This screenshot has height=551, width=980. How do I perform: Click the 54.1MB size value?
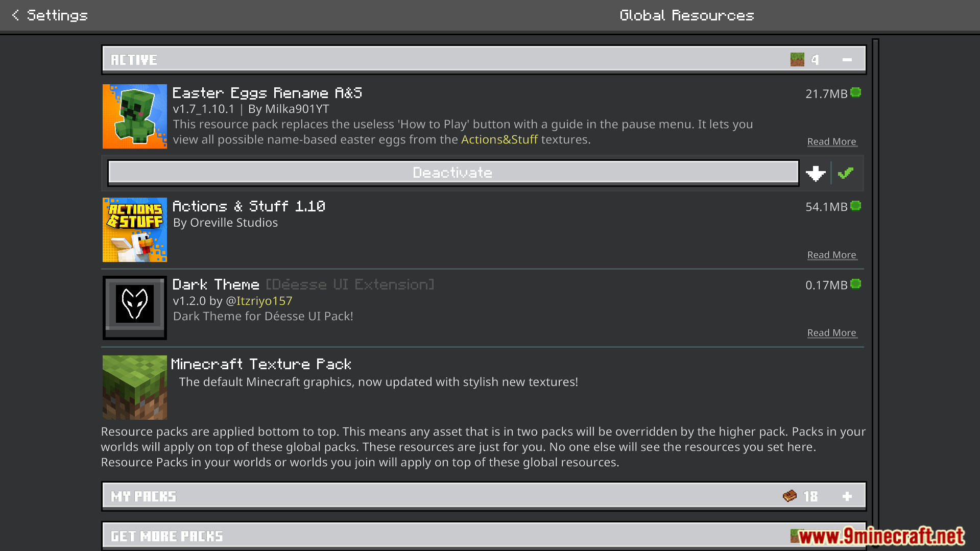(x=826, y=207)
